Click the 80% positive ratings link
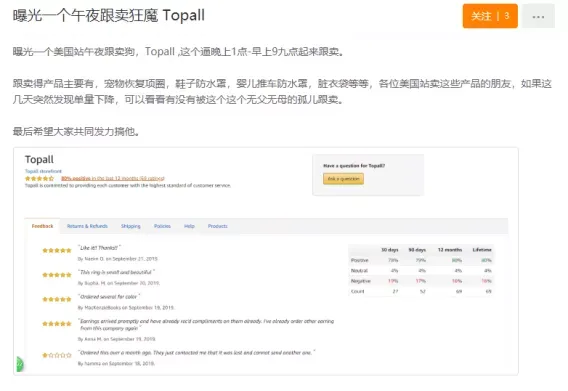Viewport: 568px width, 391px height. (x=113, y=178)
